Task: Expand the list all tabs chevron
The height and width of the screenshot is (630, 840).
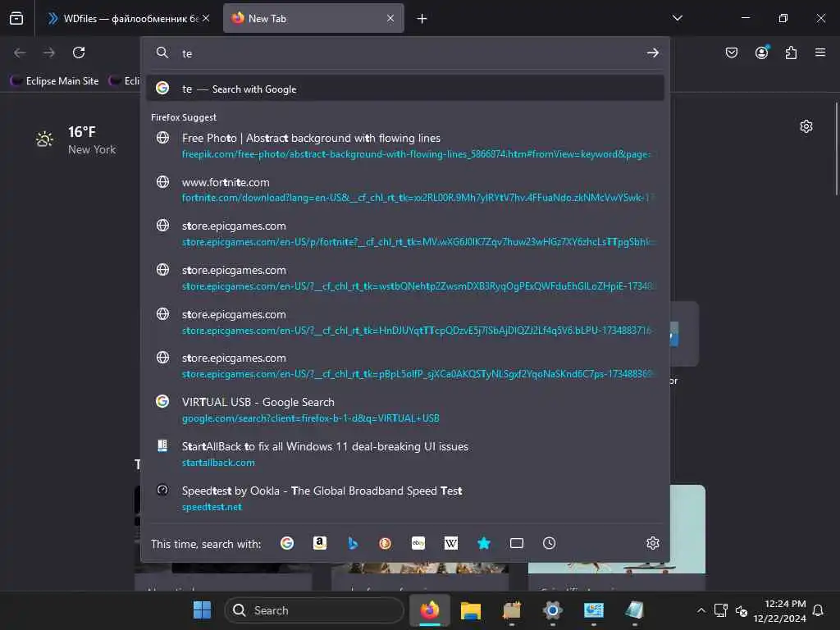Action: click(677, 18)
